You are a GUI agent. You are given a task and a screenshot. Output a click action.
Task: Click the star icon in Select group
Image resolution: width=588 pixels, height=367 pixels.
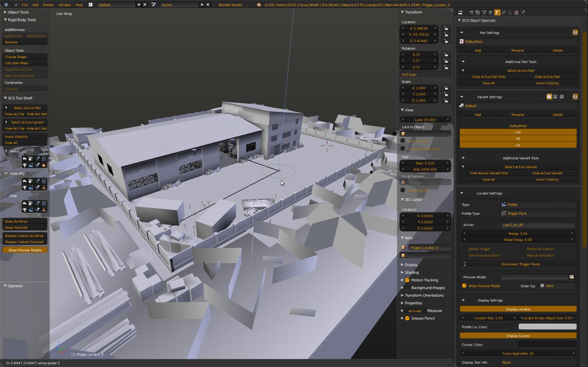pos(44,165)
